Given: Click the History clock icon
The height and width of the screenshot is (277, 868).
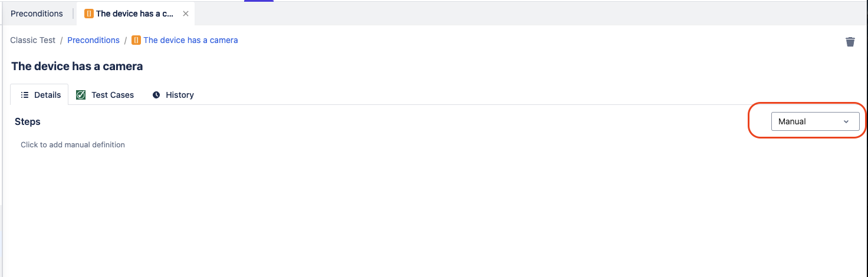Looking at the screenshot, I should [x=156, y=95].
